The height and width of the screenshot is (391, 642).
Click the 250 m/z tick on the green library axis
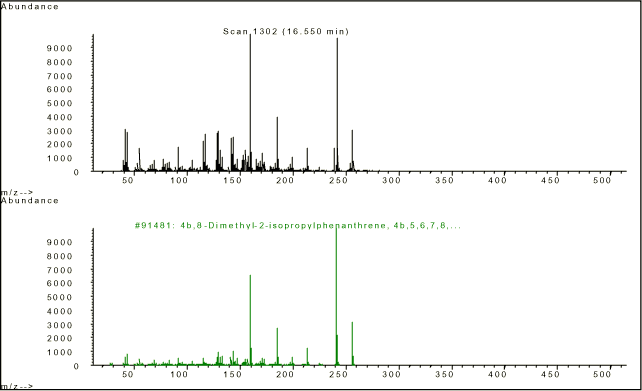click(x=338, y=374)
